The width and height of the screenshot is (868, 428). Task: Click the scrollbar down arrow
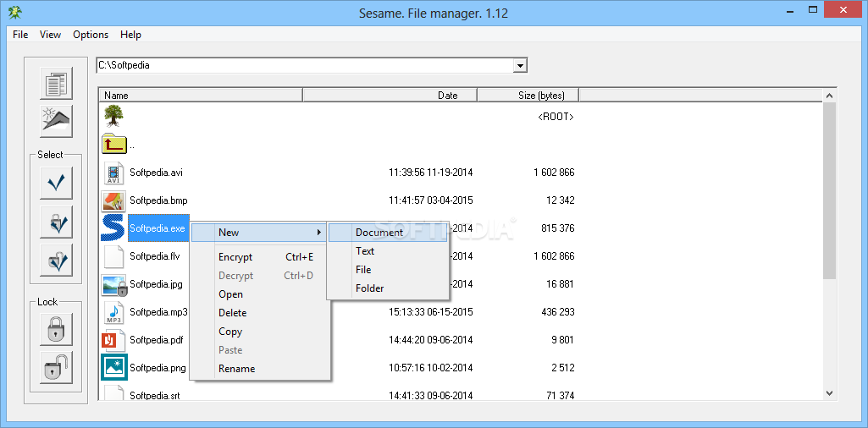point(829,392)
